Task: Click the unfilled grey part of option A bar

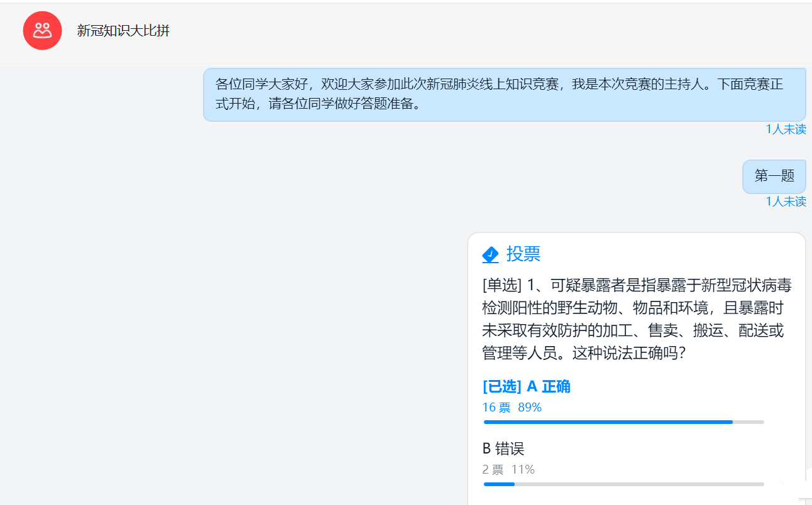Action: 749,422
